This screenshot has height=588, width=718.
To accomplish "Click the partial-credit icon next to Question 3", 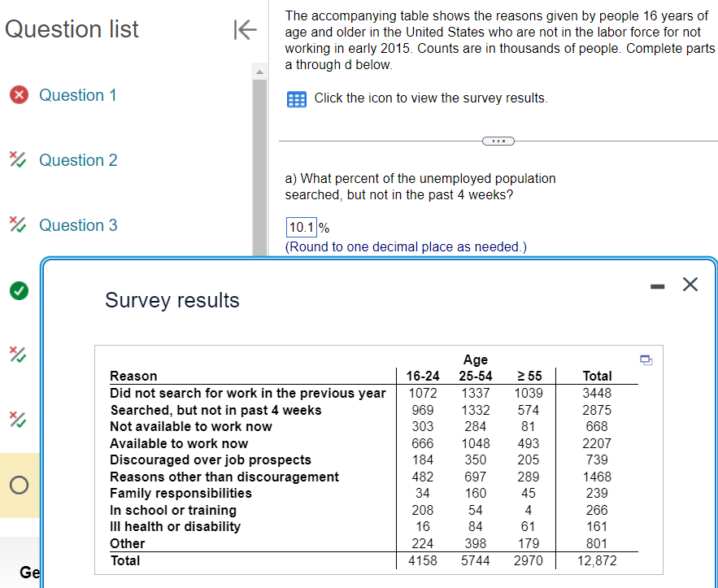I will click(x=18, y=225).
